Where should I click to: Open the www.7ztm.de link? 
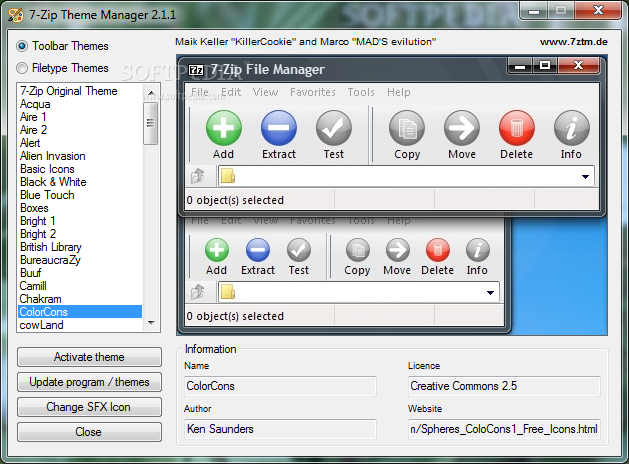coord(574,42)
